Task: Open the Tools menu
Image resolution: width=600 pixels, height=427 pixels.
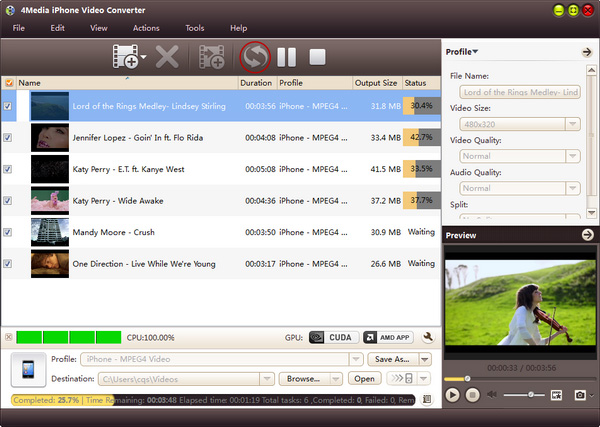Action: tap(194, 28)
